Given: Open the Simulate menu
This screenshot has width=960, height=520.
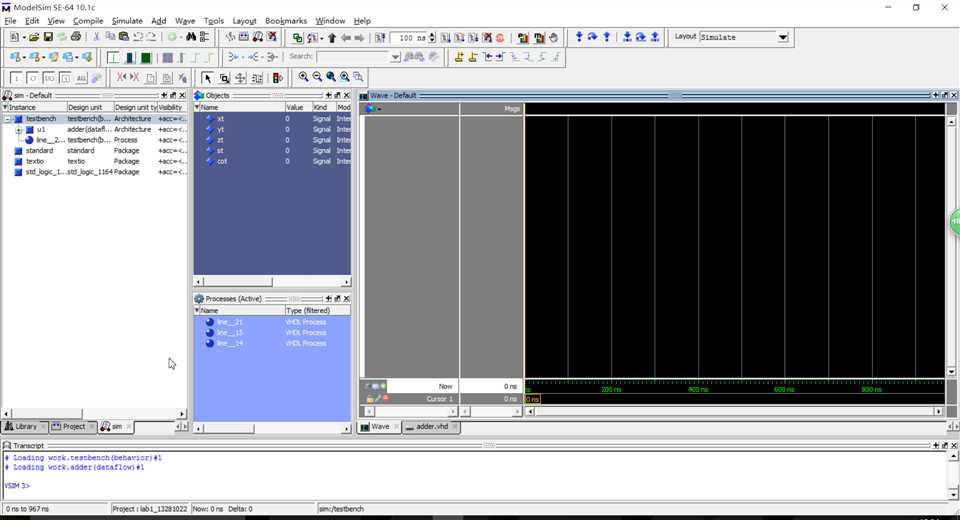Looking at the screenshot, I should click(127, 21).
